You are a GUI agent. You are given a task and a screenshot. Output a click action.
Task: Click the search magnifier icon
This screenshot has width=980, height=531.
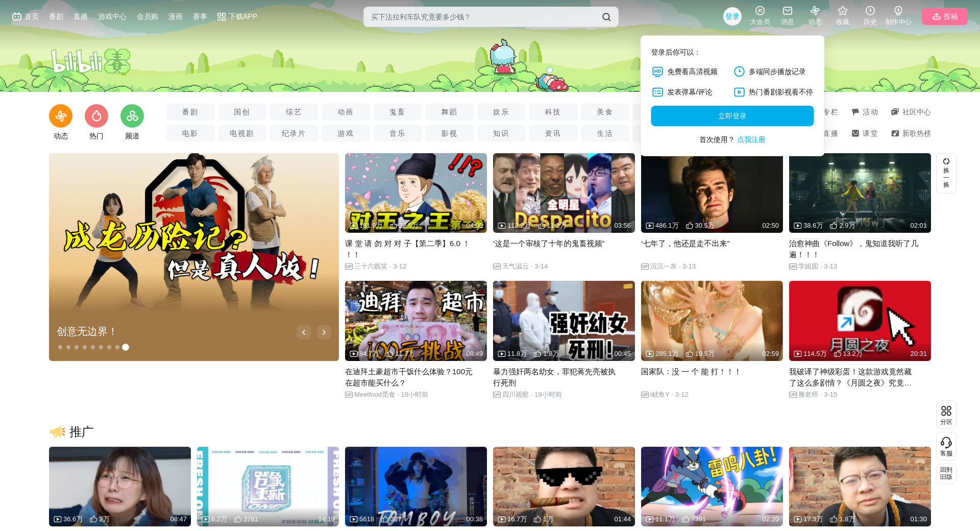click(606, 17)
